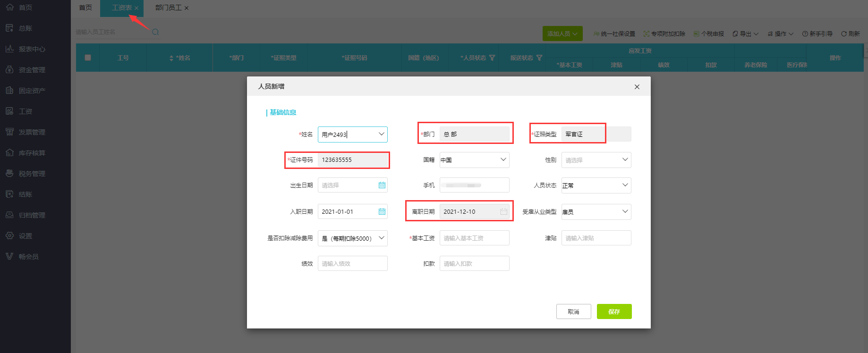Open 是否扣除减除费用 dropdown
Viewport: 868px width, 353px height.
coord(381,238)
